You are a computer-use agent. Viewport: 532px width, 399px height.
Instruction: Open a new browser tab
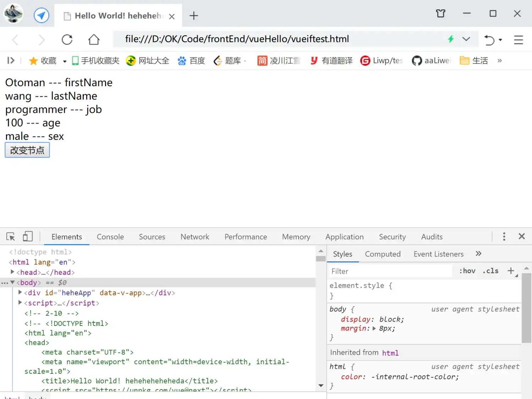[194, 16]
